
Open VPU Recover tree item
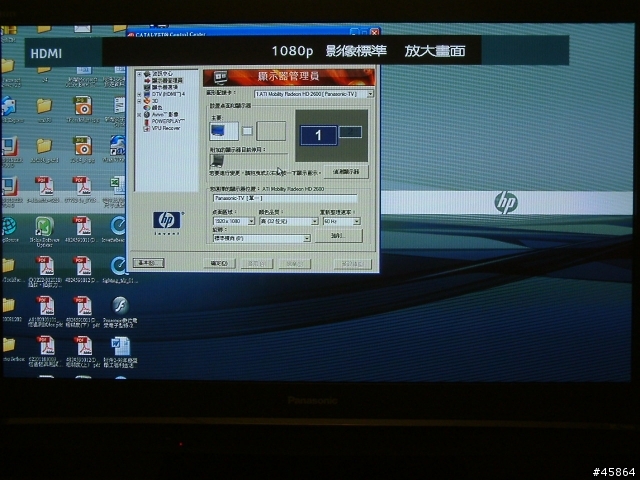[x=165, y=128]
